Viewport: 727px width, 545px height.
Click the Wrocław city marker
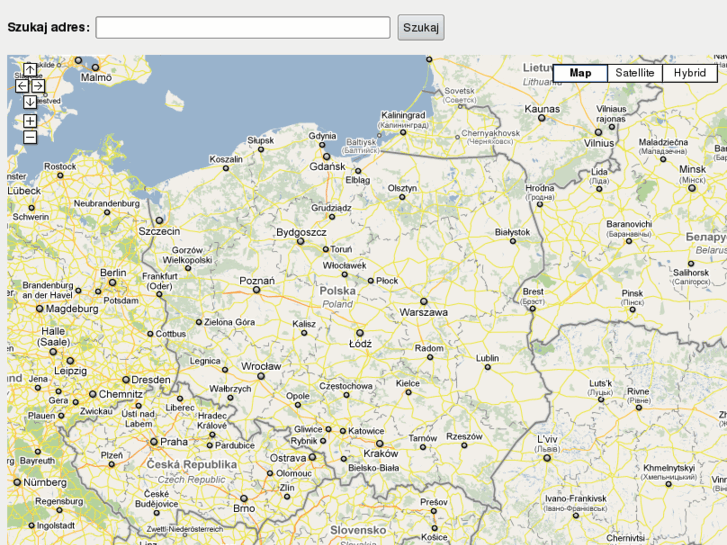[x=261, y=376]
